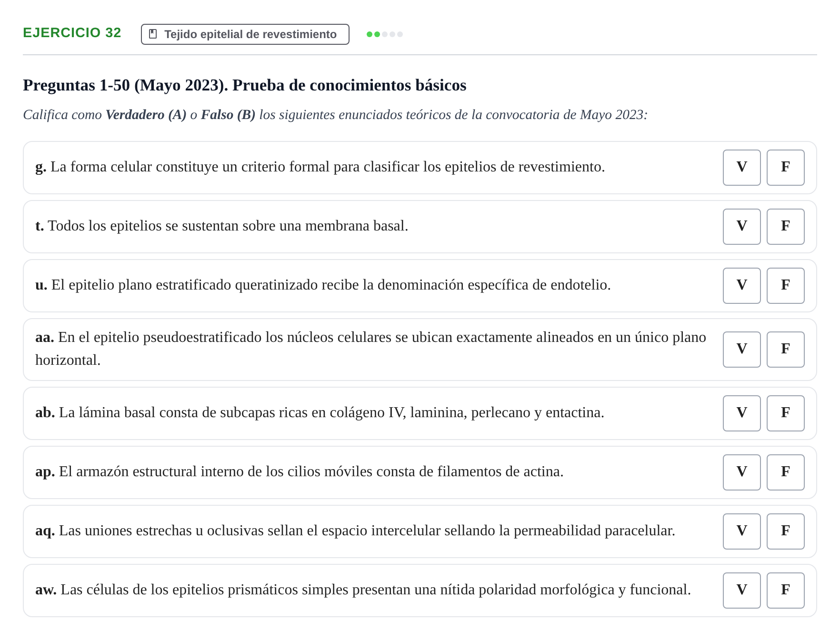Click statement text 'Todos los epitelios se sustentan'
Image resolution: width=840 pixels, height=641 pixels.
[222, 226]
